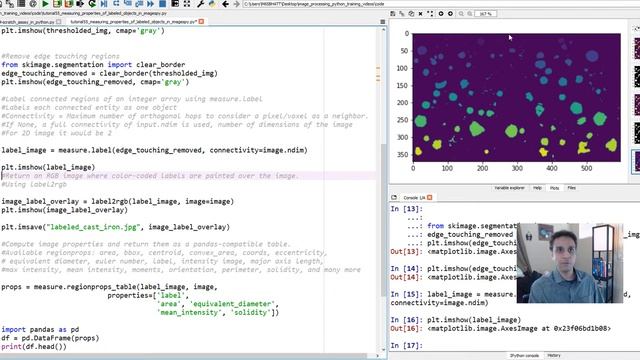Zoom in magnifier icon in Plots pane
This screenshot has width=640, height=360.
[470, 13]
